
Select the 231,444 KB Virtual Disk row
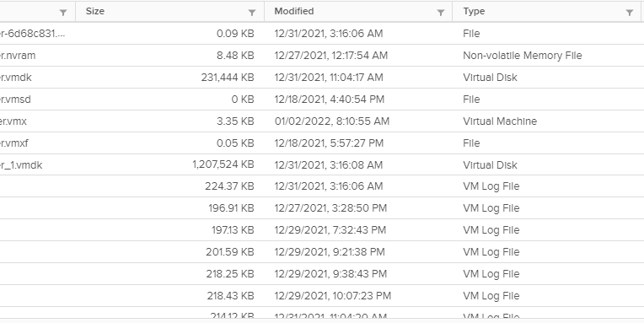click(322, 78)
